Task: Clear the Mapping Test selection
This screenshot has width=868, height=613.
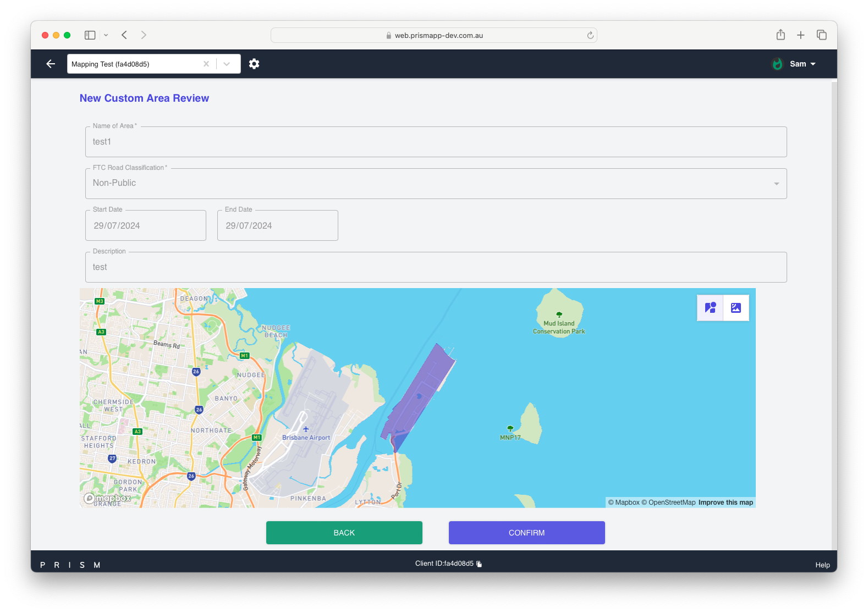Action: (206, 64)
